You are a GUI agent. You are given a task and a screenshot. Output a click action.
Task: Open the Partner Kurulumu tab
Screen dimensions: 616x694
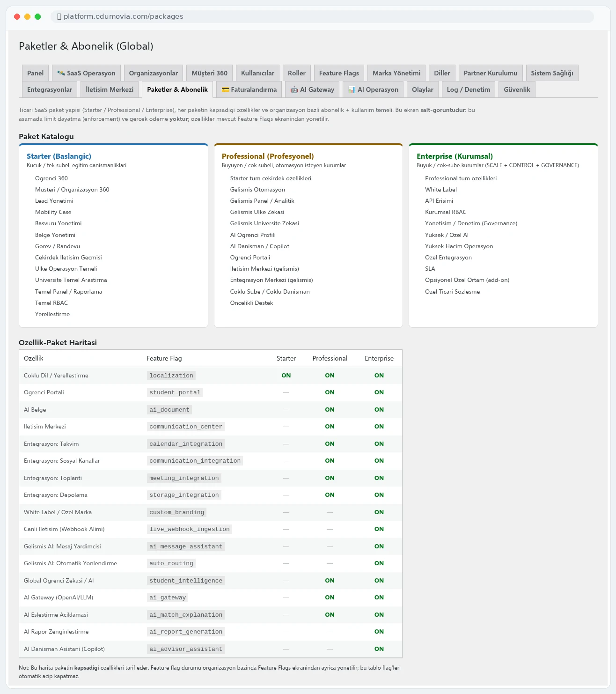[491, 73]
